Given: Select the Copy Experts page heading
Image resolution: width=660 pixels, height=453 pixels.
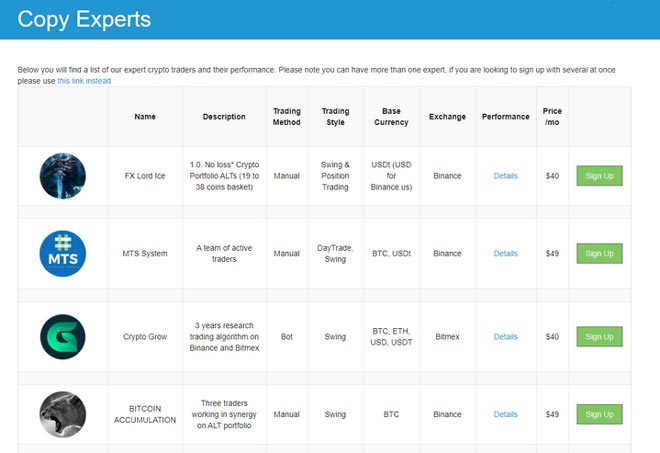Looking at the screenshot, I should (x=85, y=19).
